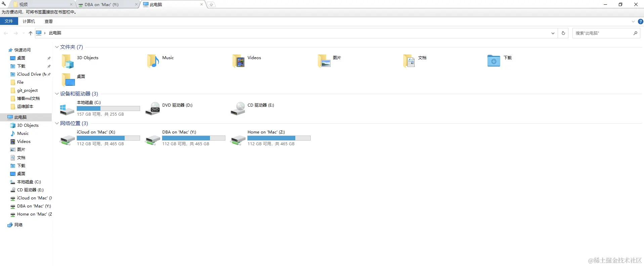Screen dimensions: 644x266
Task: Click the Home Z: drive usage bar
Action: tap(279, 138)
